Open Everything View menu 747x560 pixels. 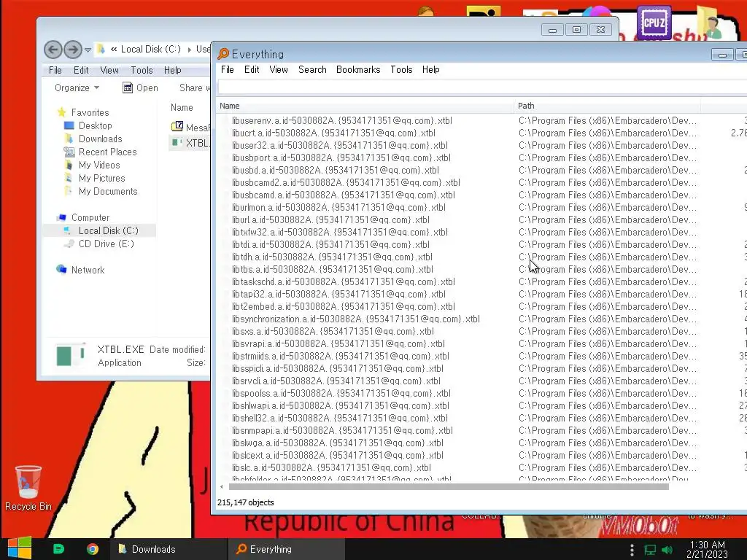click(x=279, y=69)
